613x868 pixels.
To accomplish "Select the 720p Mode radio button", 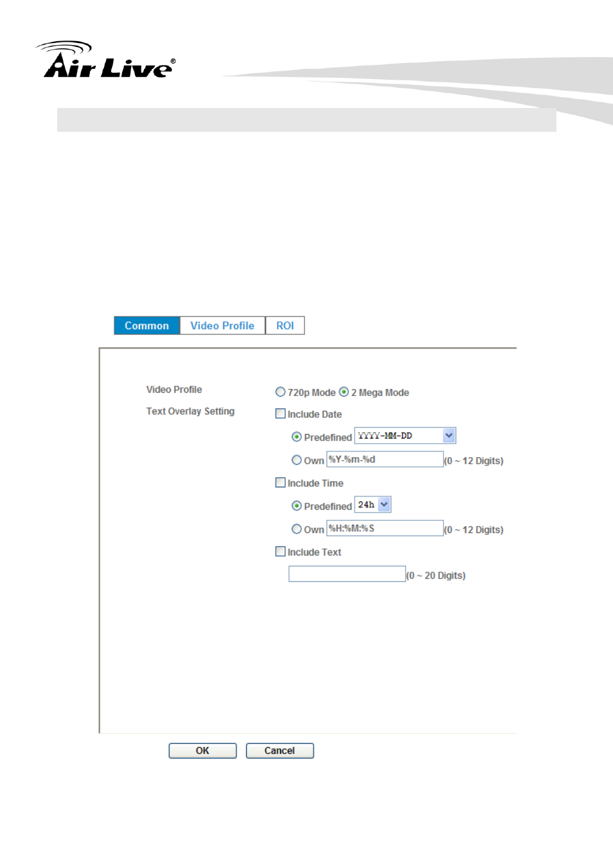I will [280, 392].
